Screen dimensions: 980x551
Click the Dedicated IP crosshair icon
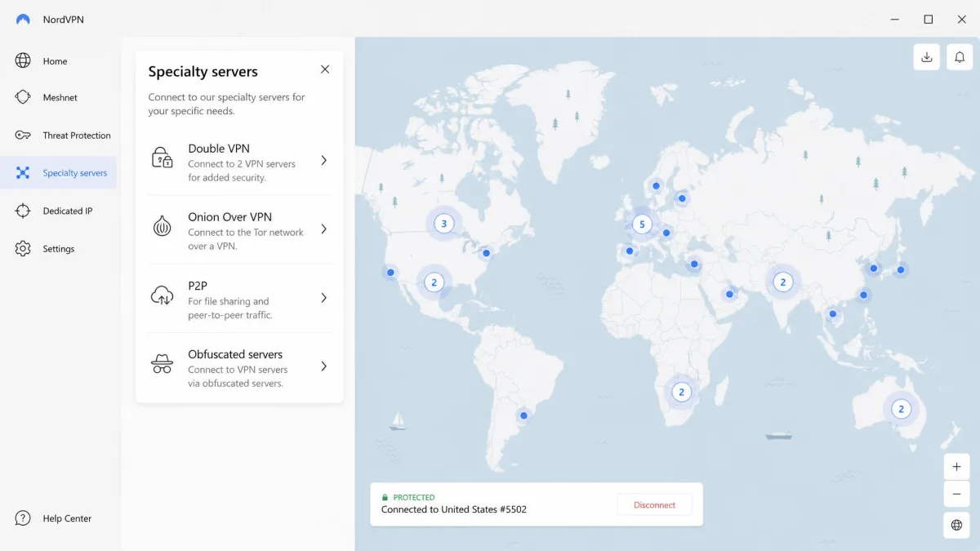pos(23,211)
